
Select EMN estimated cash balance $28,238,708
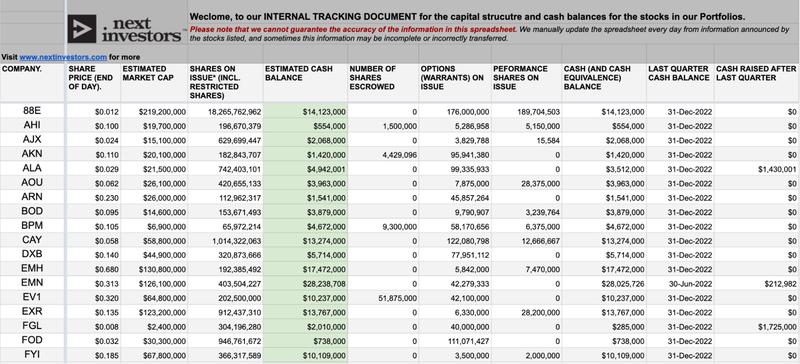click(306, 283)
